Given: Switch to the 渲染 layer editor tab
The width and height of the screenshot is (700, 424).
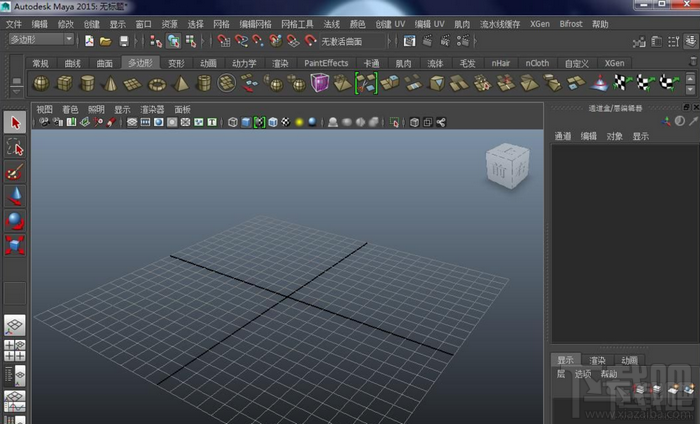Looking at the screenshot, I should tap(597, 360).
